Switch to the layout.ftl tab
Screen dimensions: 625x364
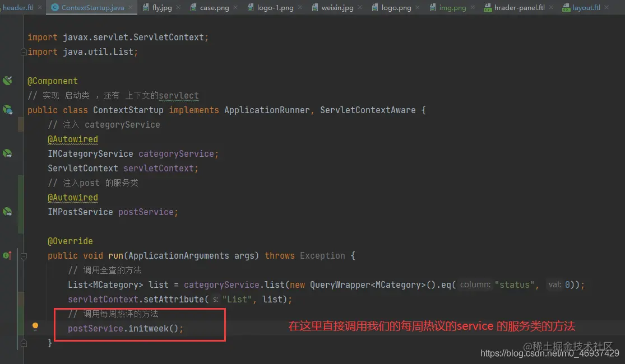click(586, 7)
